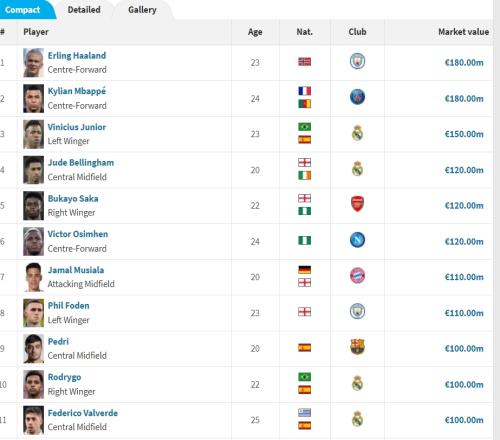Image resolution: width=500 pixels, height=440 pixels.
Task: Click Pedri's portrait thumbnail
Action: pos(33,349)
